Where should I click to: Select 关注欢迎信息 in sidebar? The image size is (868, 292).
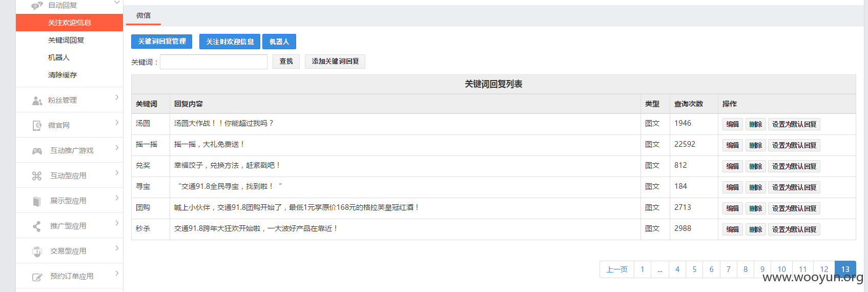click(69, 23)
